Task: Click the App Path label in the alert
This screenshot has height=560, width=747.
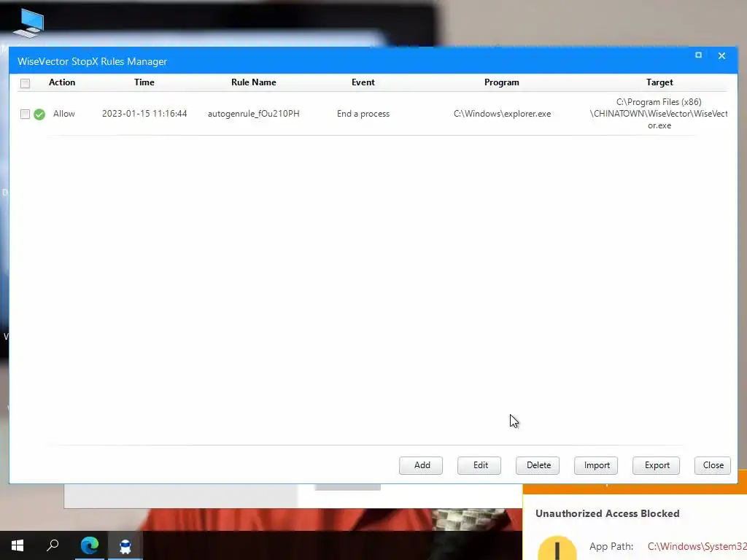Action: pyautogui.click(x=611, y=547)
